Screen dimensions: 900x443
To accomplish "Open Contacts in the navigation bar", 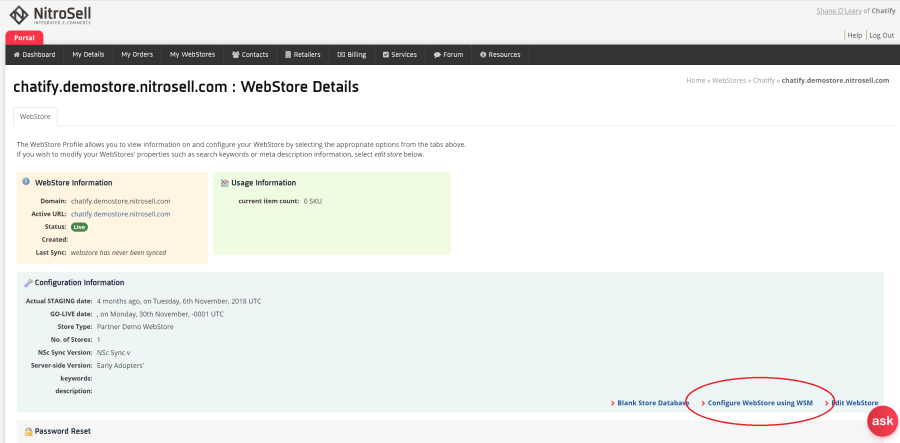I will point(250,55).
